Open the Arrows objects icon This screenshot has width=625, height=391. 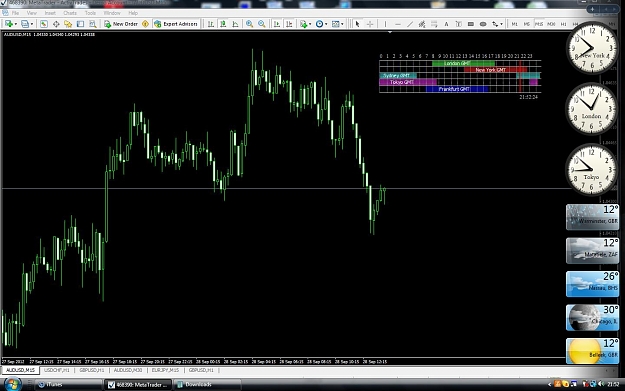[495, 24]
